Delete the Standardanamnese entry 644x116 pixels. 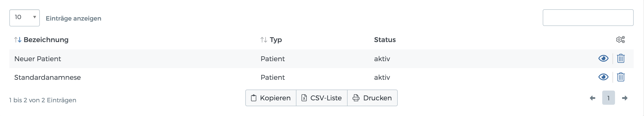point(620,77)
